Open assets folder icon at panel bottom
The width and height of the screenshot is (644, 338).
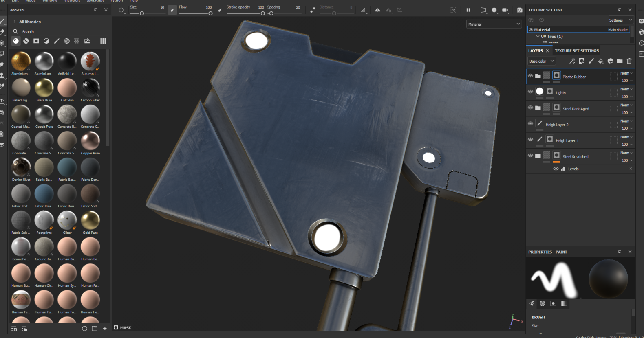pos(95,329)
